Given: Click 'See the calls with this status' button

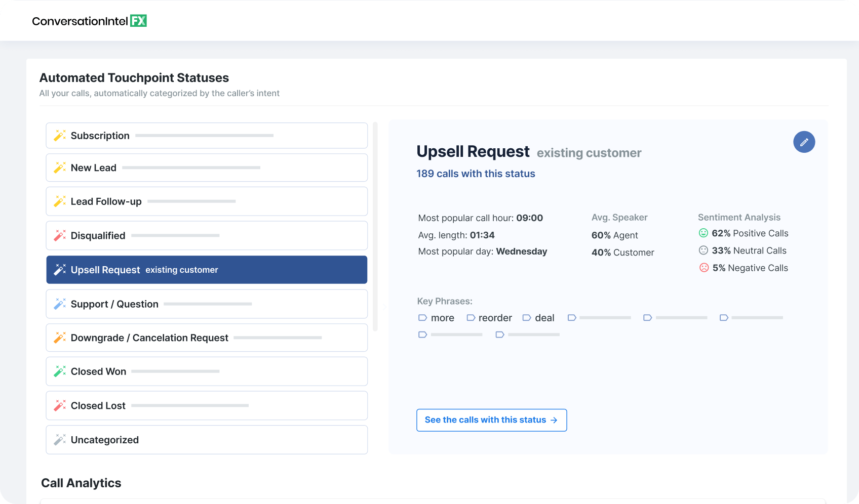Looking at the screenshot, I should coord(491,420).
